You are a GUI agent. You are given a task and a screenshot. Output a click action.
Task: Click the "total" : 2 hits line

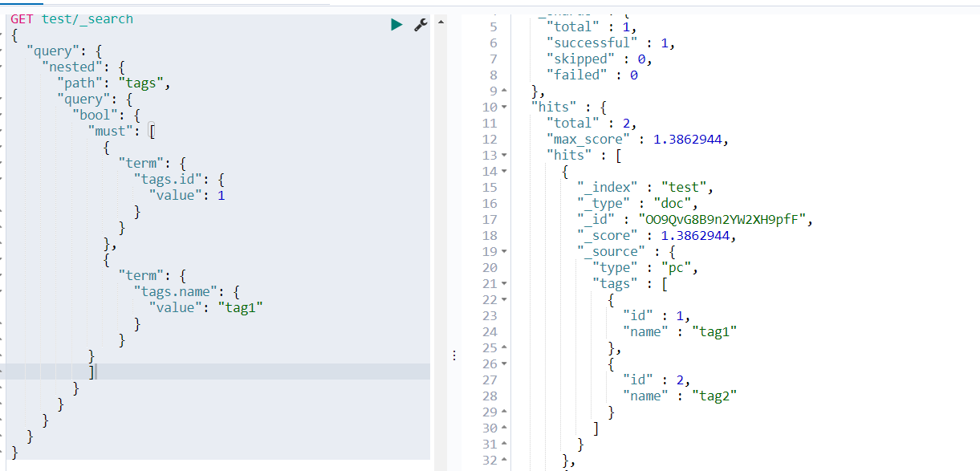click(592, 123)
